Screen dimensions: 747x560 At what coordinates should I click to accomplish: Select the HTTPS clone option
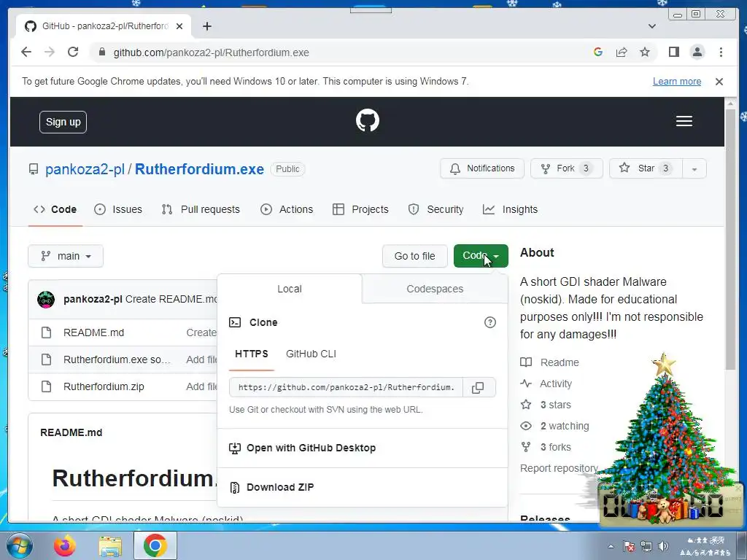coord(252,354)
